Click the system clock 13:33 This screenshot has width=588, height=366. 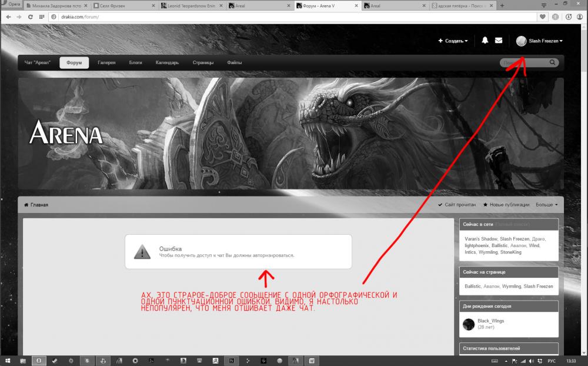[x=571, y=361]
